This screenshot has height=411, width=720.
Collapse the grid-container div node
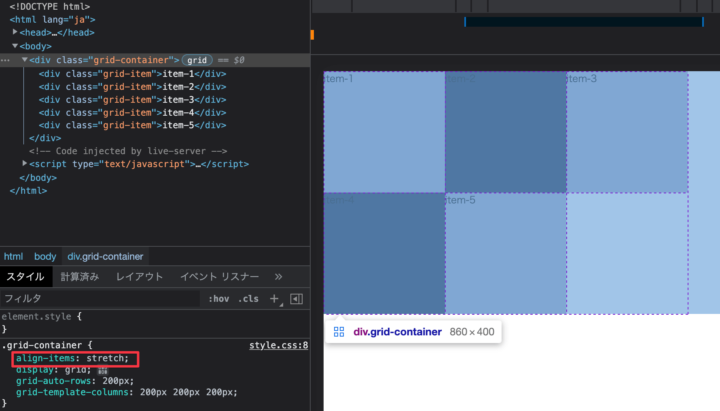[25, 60]
